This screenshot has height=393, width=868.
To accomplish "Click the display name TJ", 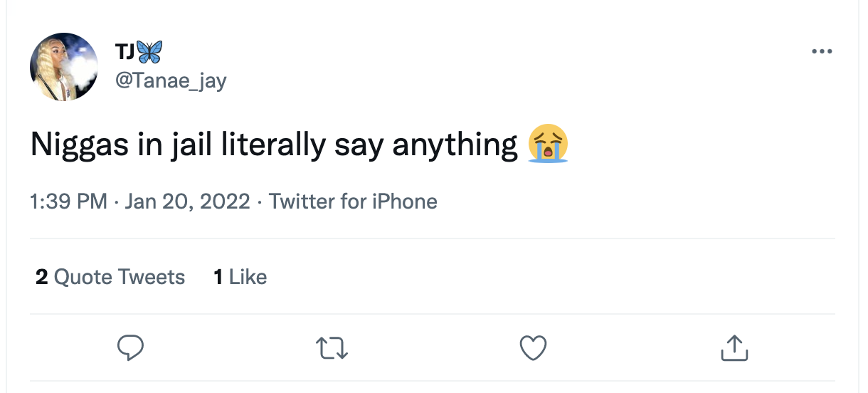I will 124,52.
